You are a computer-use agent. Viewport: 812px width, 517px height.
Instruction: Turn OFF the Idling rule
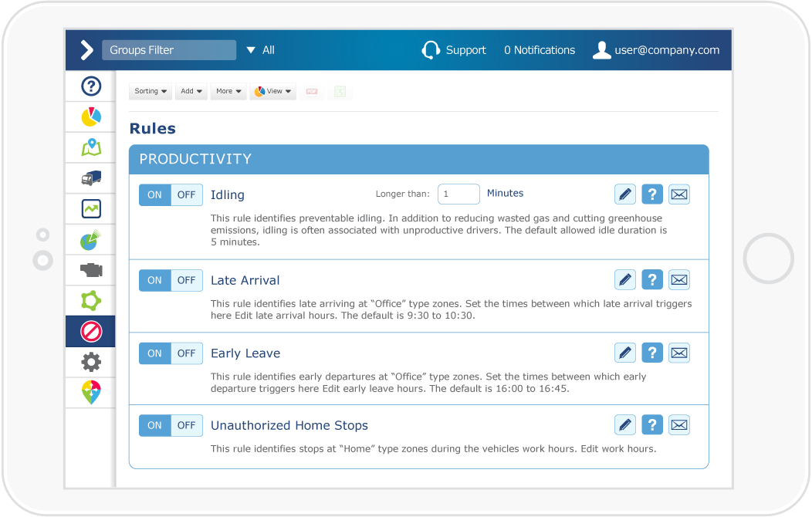[186, 194]
